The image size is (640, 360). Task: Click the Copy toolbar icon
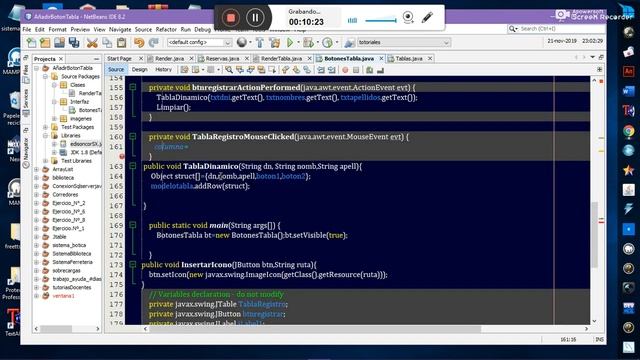(107, 42)
